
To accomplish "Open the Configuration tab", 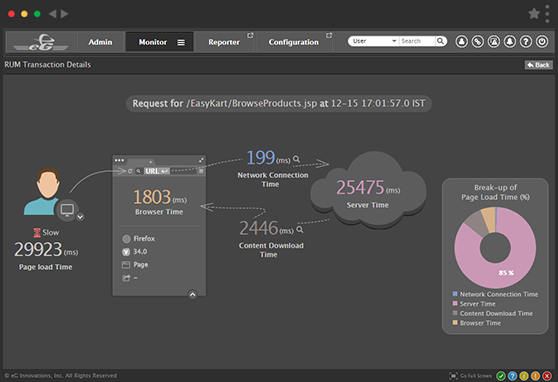I will click(x=294, y=42).
